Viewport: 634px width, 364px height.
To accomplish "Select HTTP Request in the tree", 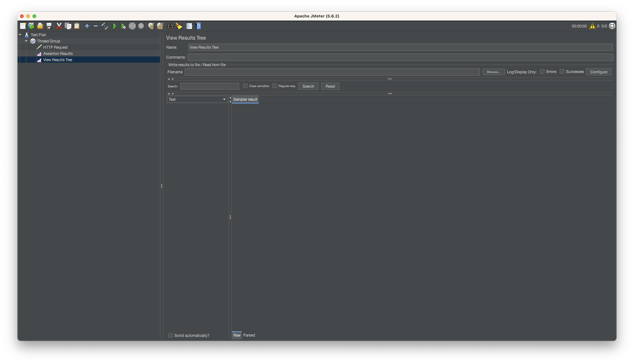I will point(55,47).
